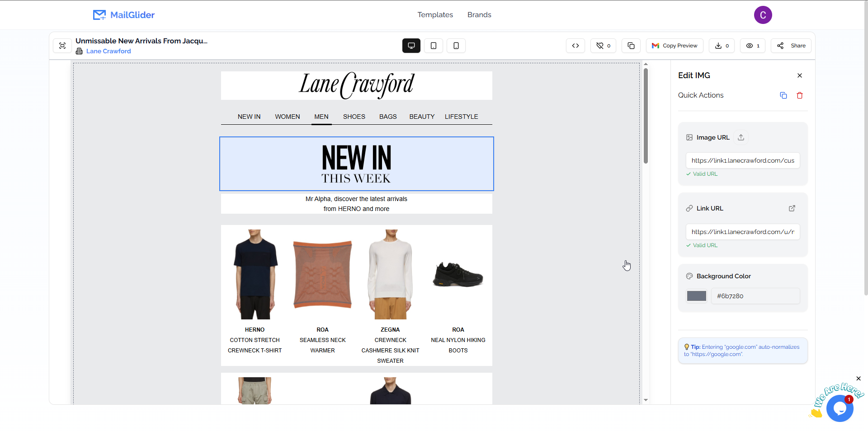Click the Link URL input field
This screenshot has height=431, width=868.
tap(743, 232)
